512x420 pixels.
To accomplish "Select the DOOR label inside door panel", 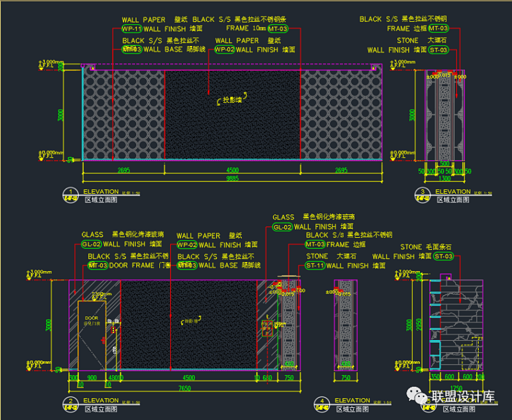I will [x=92, y=318].
